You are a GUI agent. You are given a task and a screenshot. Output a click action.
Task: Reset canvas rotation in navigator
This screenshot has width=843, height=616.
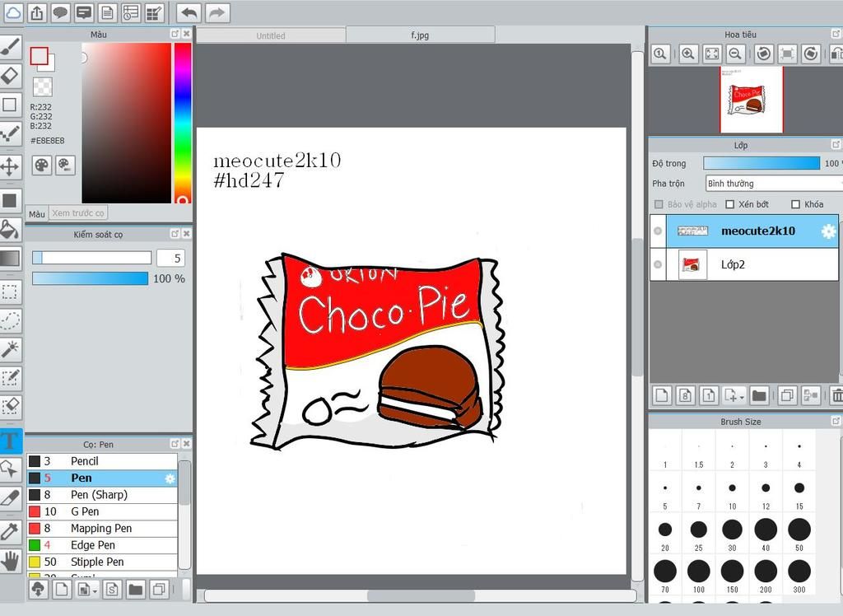click(787, 54)
